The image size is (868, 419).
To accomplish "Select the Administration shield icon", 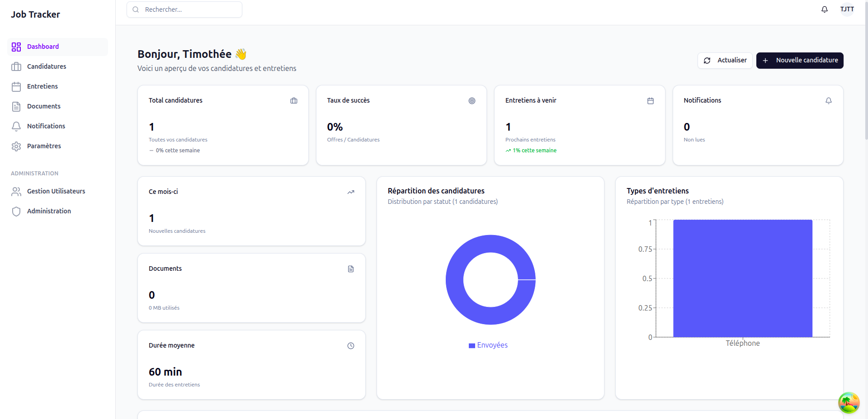I will coord(16,211).
